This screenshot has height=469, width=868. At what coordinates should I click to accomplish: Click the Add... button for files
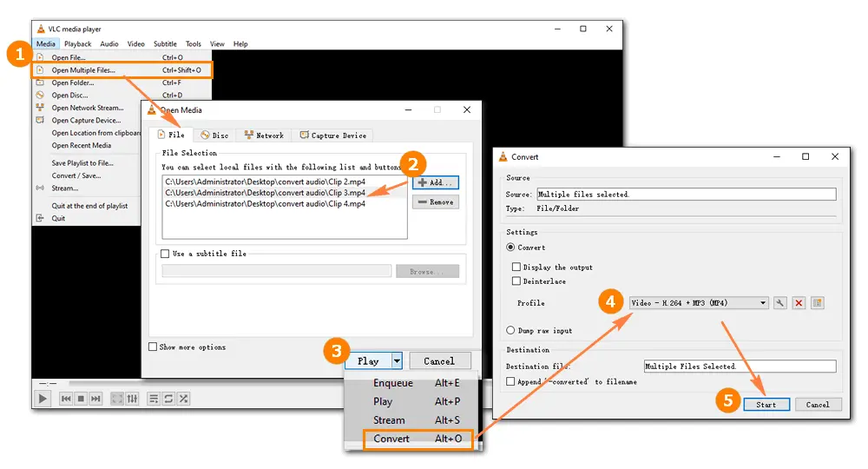[435, 182]
